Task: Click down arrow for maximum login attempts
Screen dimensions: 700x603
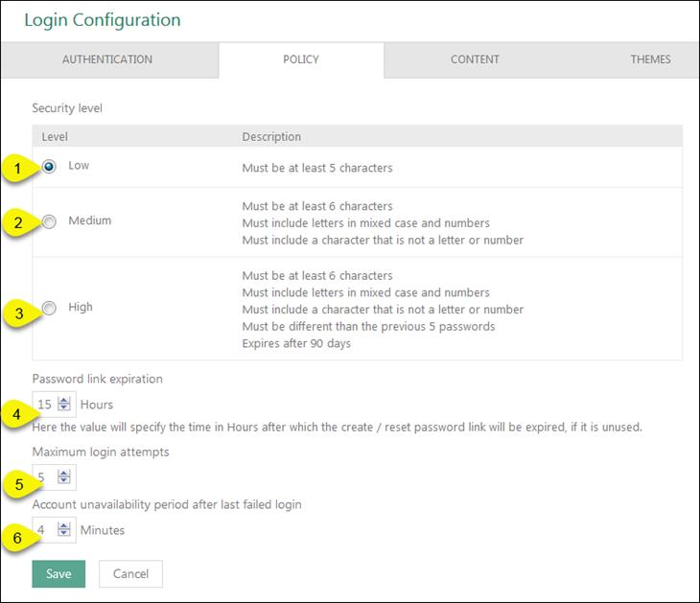Action: [x=64, y=480]
